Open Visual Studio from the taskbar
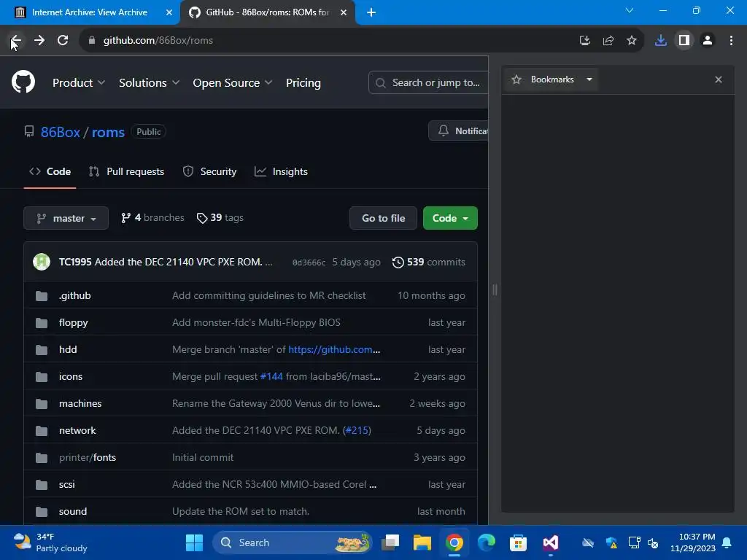Screen dimensions: 747x560 point(550,542)
